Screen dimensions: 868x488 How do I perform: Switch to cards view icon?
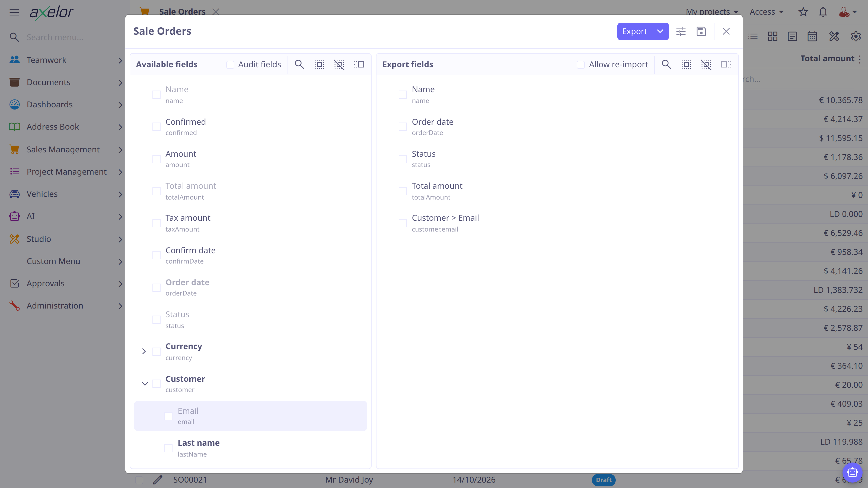click(773, 36)
